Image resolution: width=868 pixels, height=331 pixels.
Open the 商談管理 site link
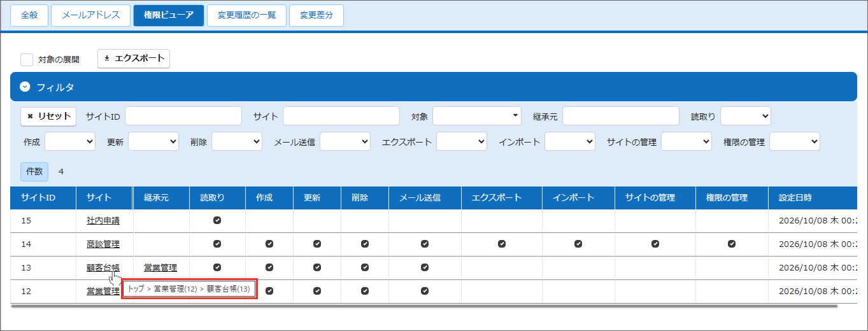tap(103, 244)
